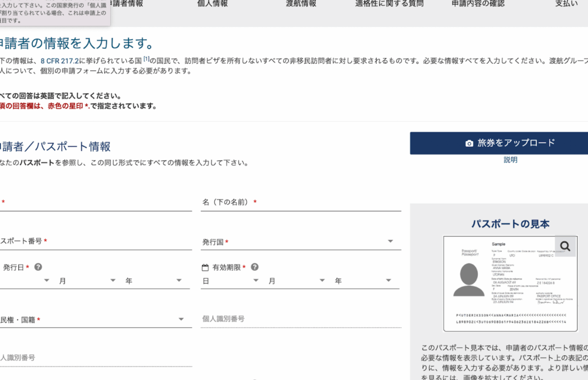Select the 有効期限 month (月) dropdown
This screenshot has height=380, width=588.
296,281
